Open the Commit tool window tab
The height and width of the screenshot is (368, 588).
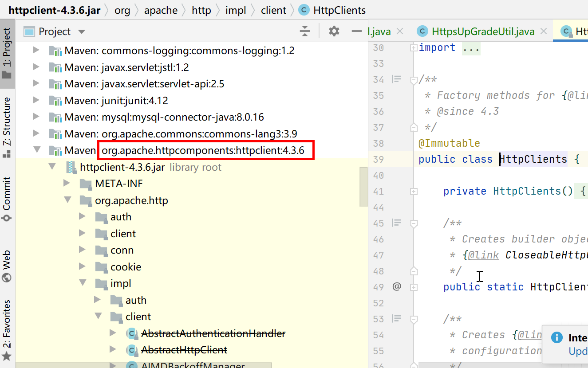pyautogui.click(x=7, y=200)
